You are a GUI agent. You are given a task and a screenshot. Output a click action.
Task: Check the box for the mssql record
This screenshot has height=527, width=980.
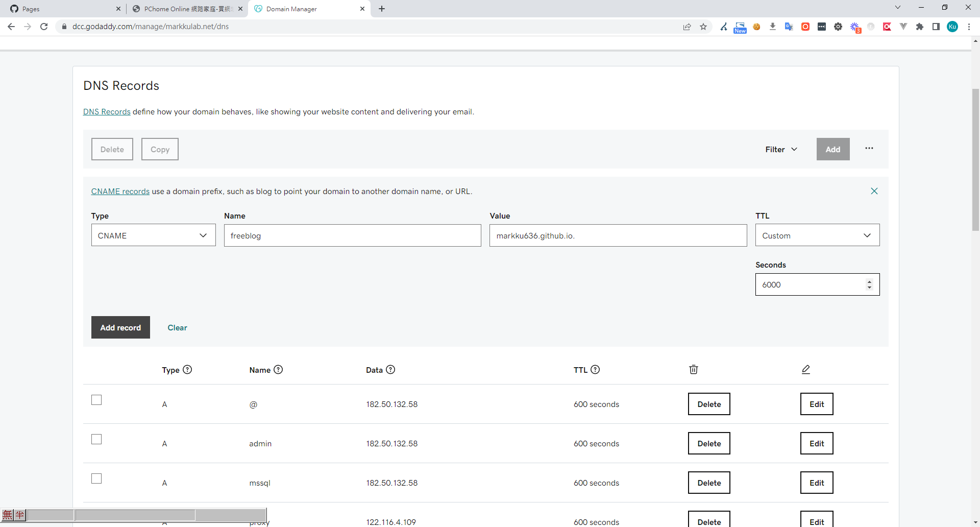(x=96, y=478)
